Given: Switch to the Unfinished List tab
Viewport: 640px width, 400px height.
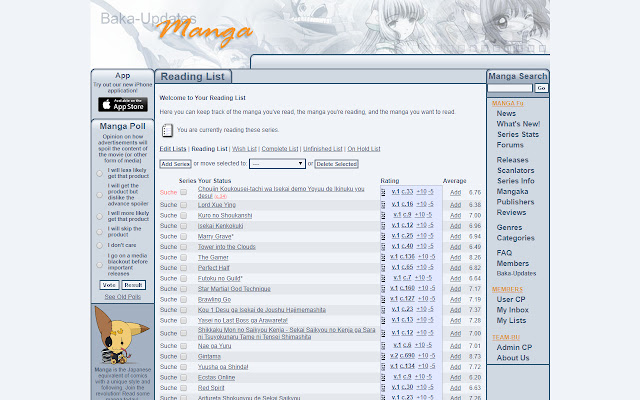Looking at the screenshot, I should (x=323, y=149).
